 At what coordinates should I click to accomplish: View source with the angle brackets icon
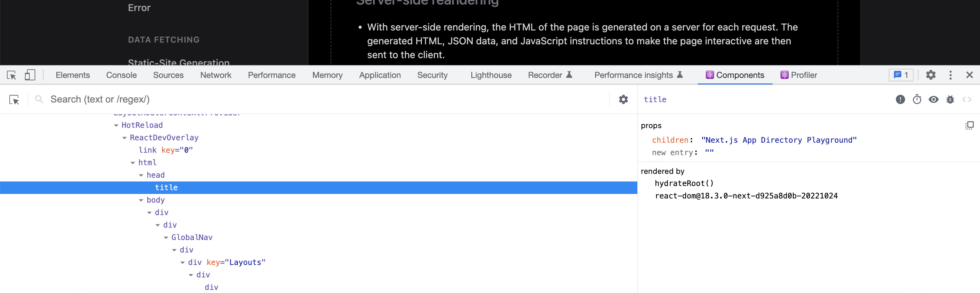pyautogui.click(x=967, y=99)
